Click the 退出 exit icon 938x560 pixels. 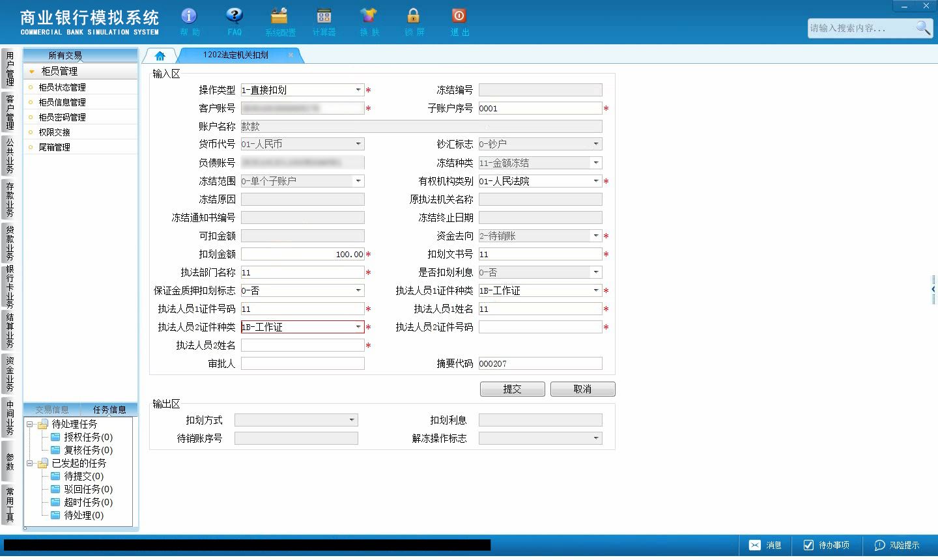[x=459, y=21]
